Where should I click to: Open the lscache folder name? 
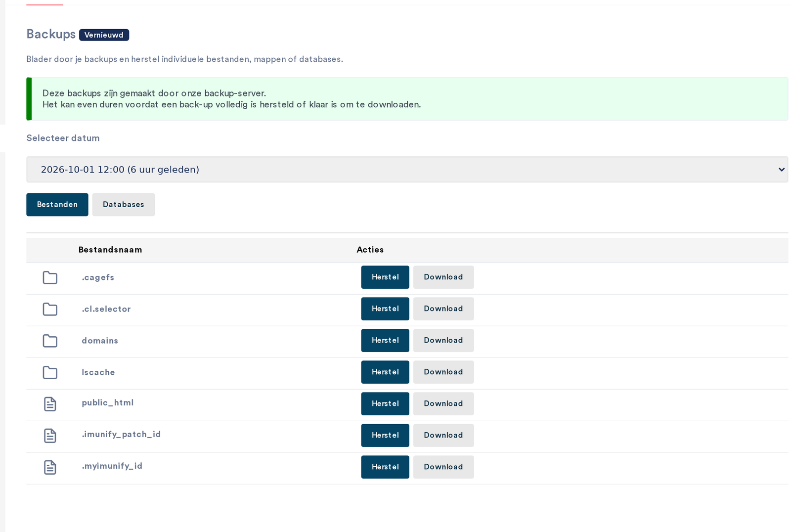(98, 372)
